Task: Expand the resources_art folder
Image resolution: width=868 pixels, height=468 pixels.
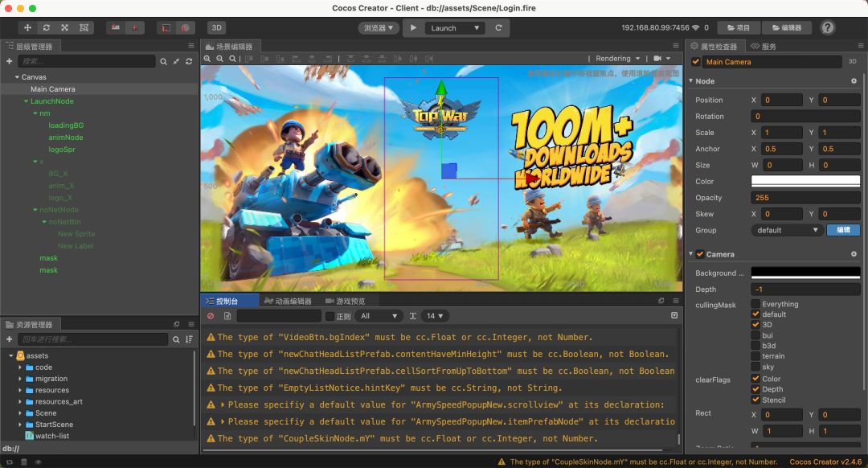Action: 20,401
